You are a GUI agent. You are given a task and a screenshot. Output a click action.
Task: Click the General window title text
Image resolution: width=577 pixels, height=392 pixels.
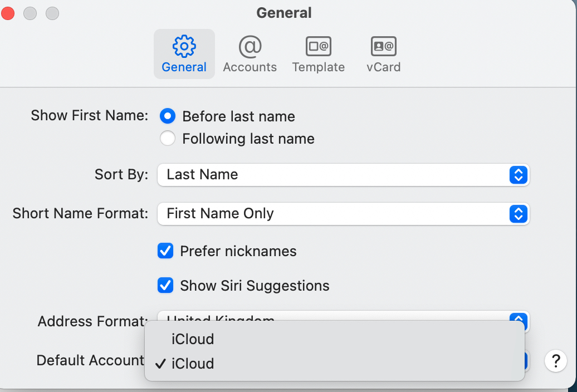point(284,13)
